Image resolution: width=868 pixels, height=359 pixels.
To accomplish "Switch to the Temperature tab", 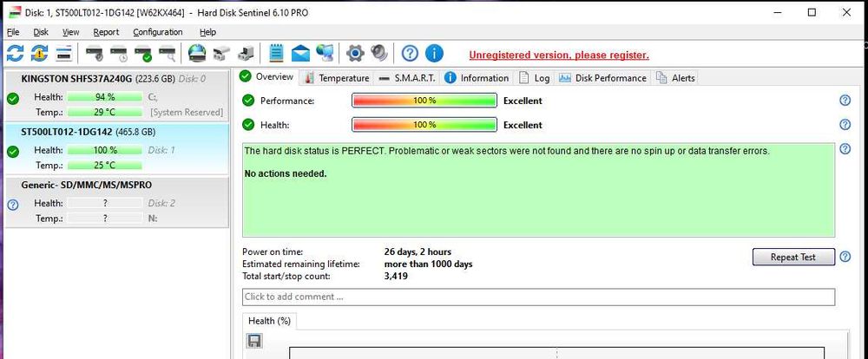I will [337, 78].
